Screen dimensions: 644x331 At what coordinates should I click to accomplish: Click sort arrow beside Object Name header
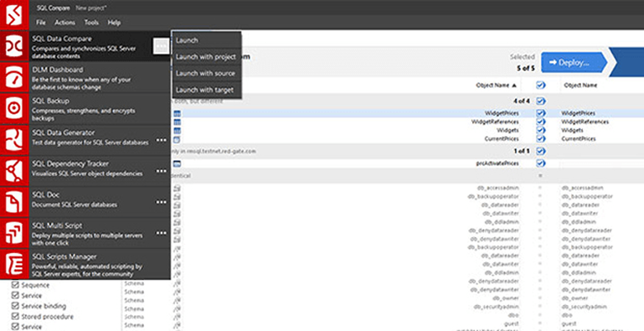coord(514,85)
